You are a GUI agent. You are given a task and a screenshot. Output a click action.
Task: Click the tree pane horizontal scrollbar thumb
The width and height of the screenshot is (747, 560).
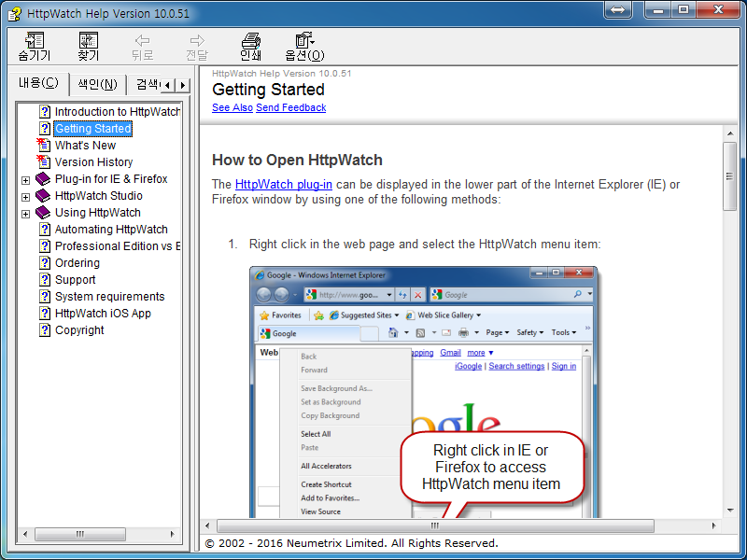(x=80, y=534)
